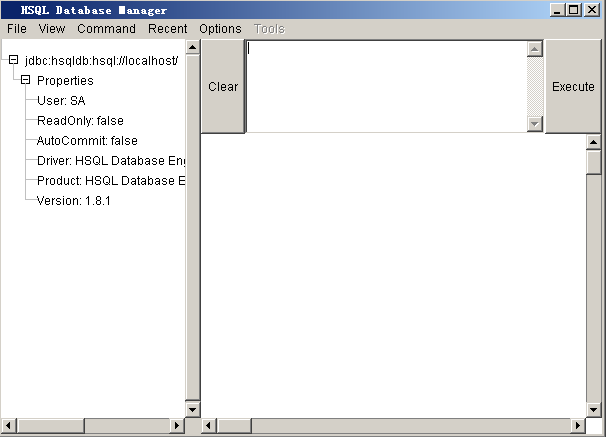Select the 'AutoCommit: false' row
This screenshot has width=607, height=437.
point(87,141)
